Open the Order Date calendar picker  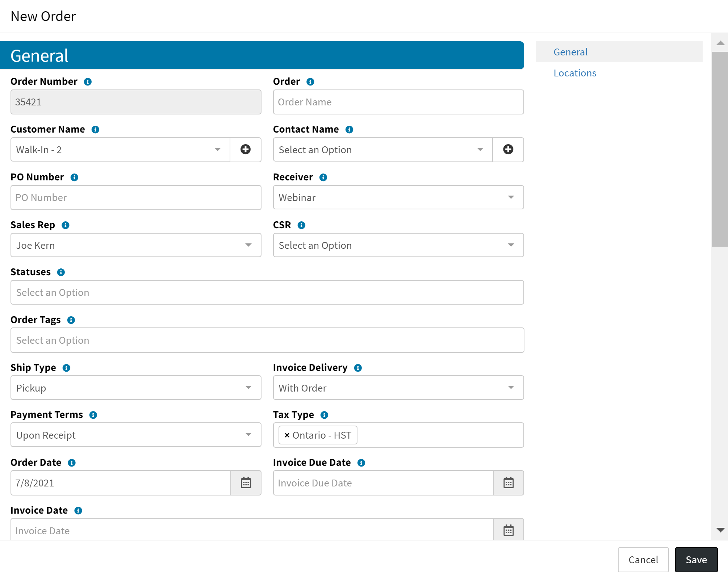[246, 483]
